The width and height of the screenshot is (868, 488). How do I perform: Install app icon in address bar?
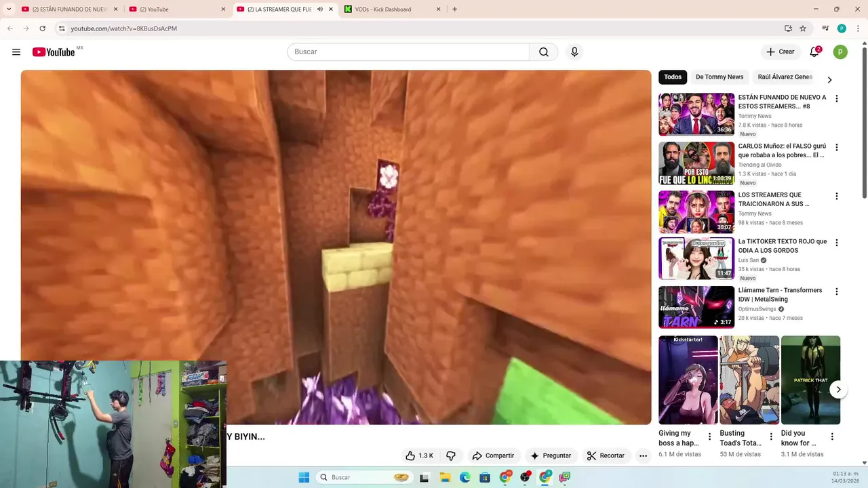(788, 28)
